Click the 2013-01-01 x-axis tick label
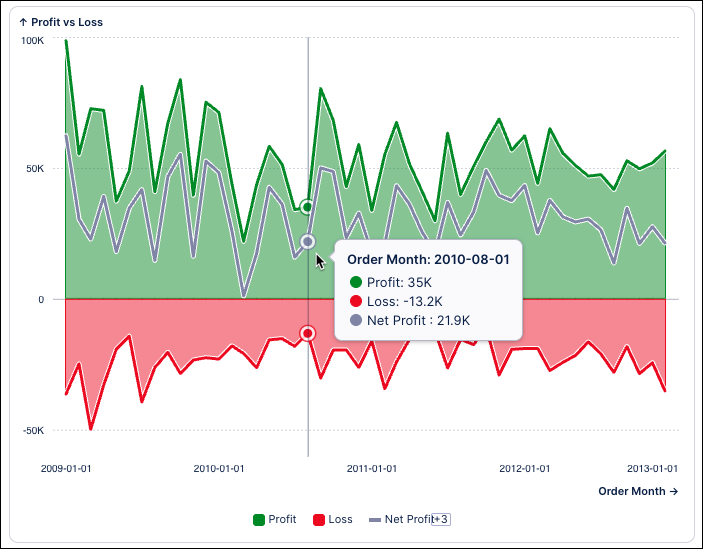This screenshot has width=703, height=549. [652, 468]
